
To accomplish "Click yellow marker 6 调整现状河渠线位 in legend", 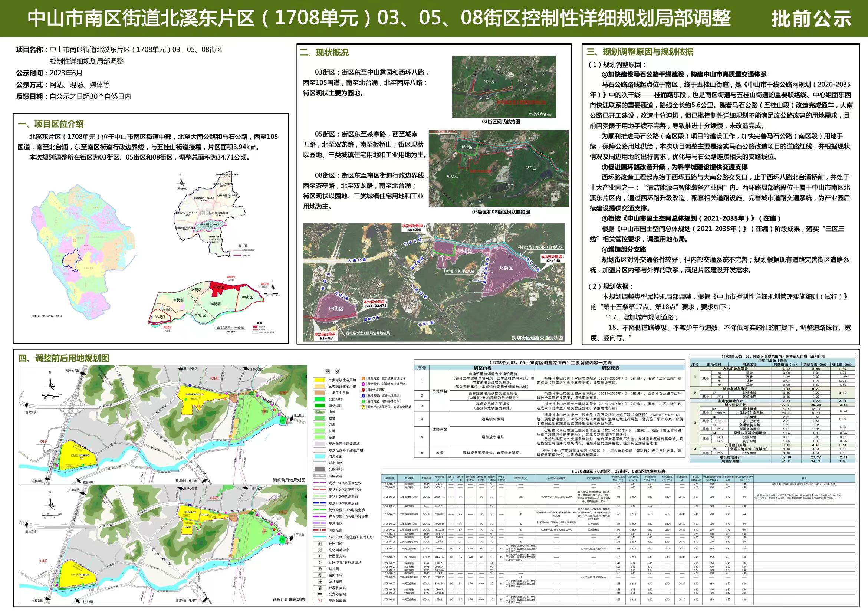I will 363,407.
